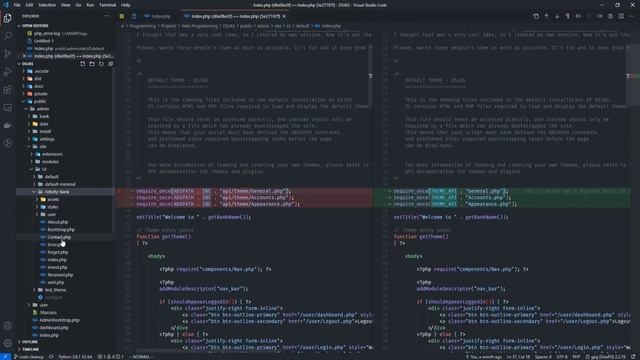The width and height of the screenshot is (640, 360).
Task: Open the Selection menu
Action: point(47,5)
